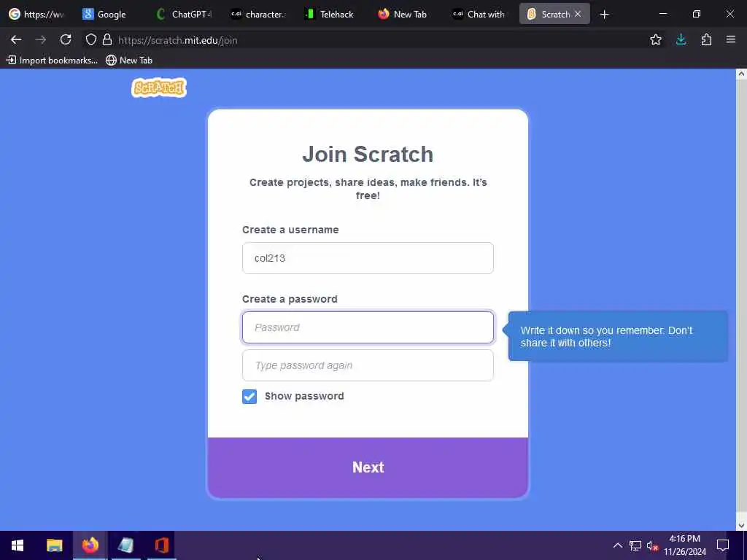Open the extensions puzzle icon
The width and height of the screenshot is (747, 560).
pyautogui.click(x=706, y=40)
